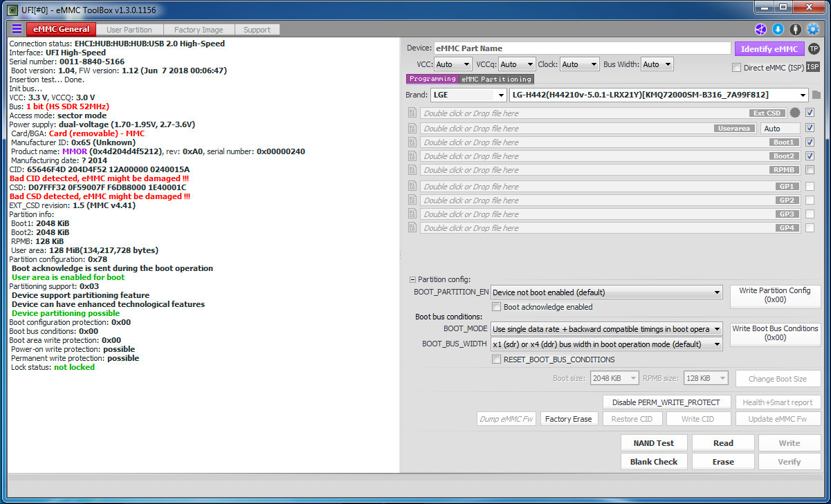Click the Userarea Auto field

tap(780, 129)
